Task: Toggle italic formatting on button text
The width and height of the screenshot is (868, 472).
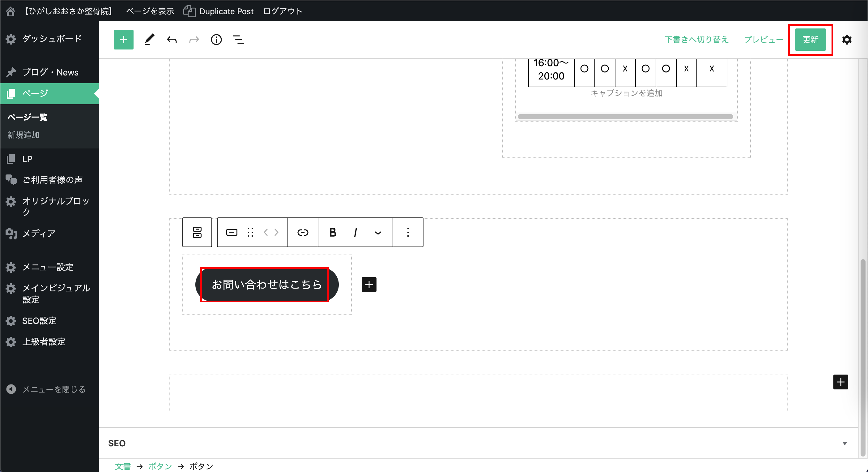Action: click(355, 232)
